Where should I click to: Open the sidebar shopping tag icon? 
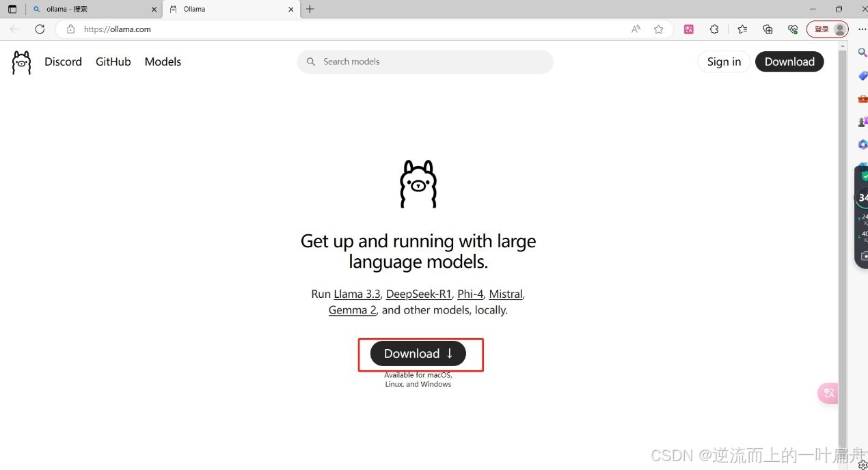click(x=863, y=76)
